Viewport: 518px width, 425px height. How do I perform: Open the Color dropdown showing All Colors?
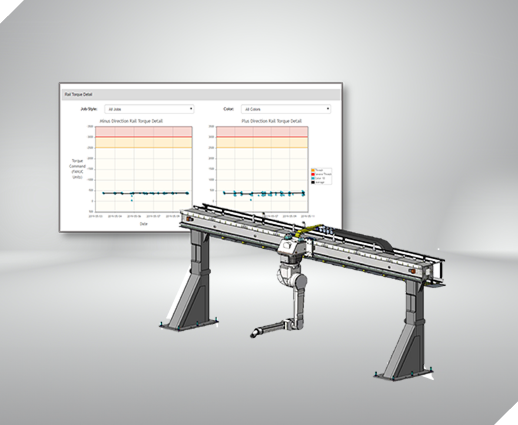coord(286,109)
